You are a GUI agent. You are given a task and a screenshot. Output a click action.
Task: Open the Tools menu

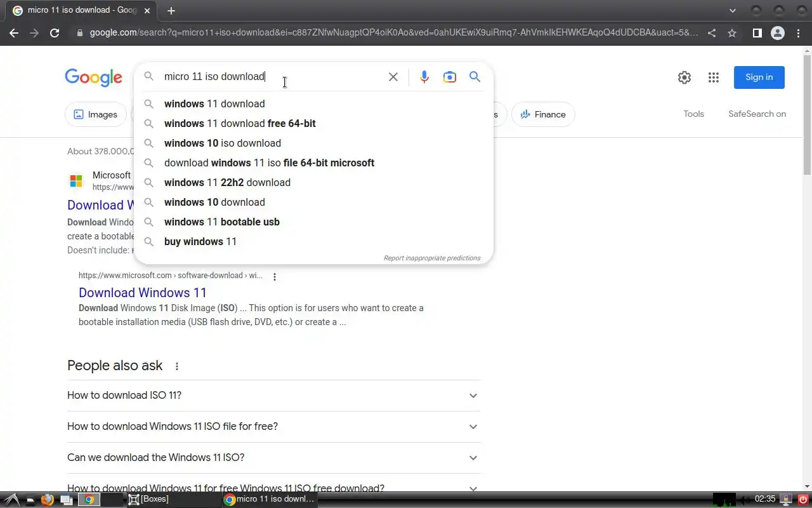click(693, 114)
